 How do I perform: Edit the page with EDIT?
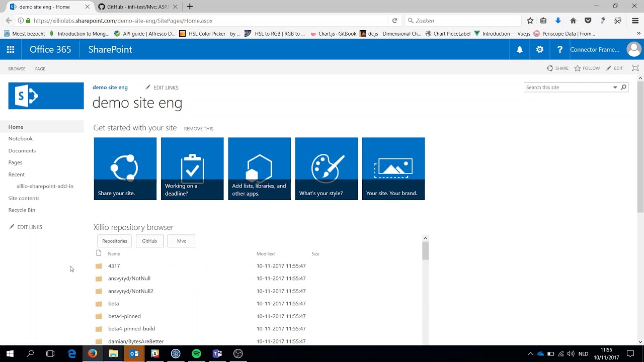click(x=615, y=68)
